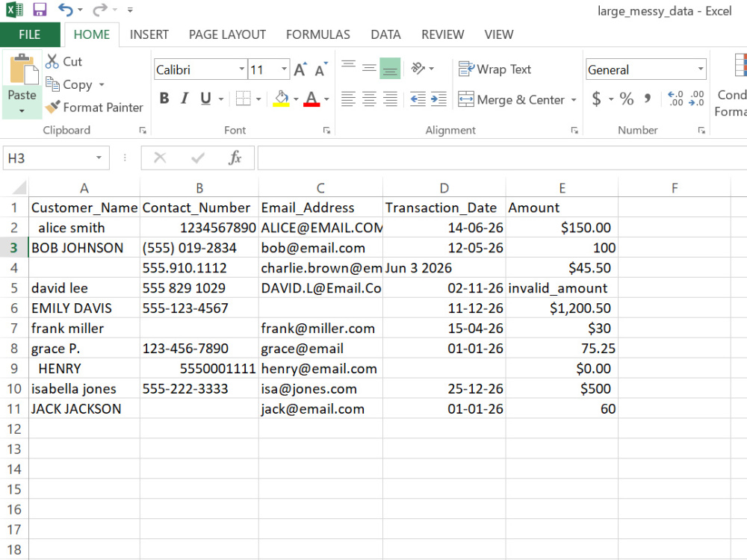Screen dimensions: 747x560
Task: Decrease font size with smaller A icon
Action: point(321,69)
